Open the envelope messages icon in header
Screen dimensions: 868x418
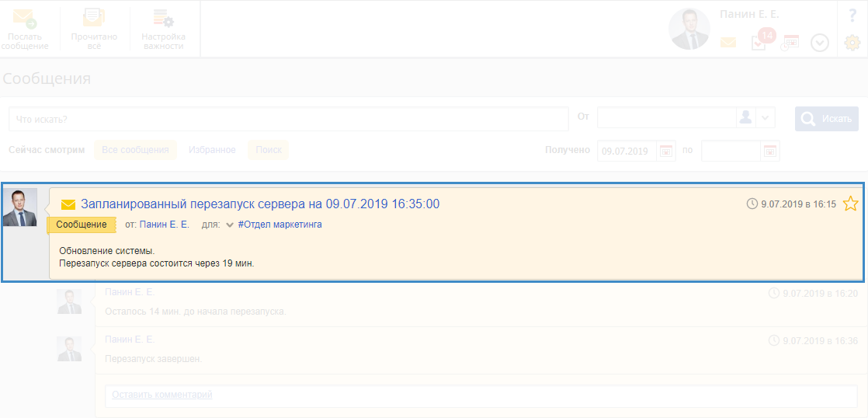(x=728, y=42)
